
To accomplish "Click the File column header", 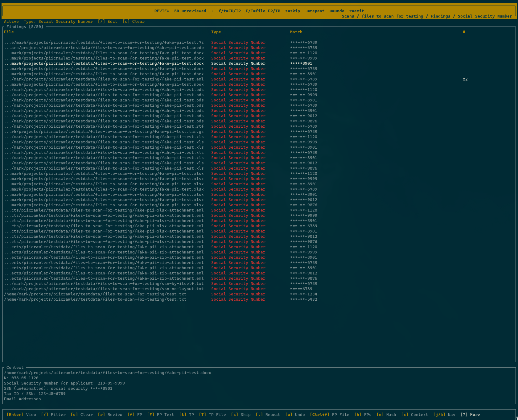I will point(9,32).
